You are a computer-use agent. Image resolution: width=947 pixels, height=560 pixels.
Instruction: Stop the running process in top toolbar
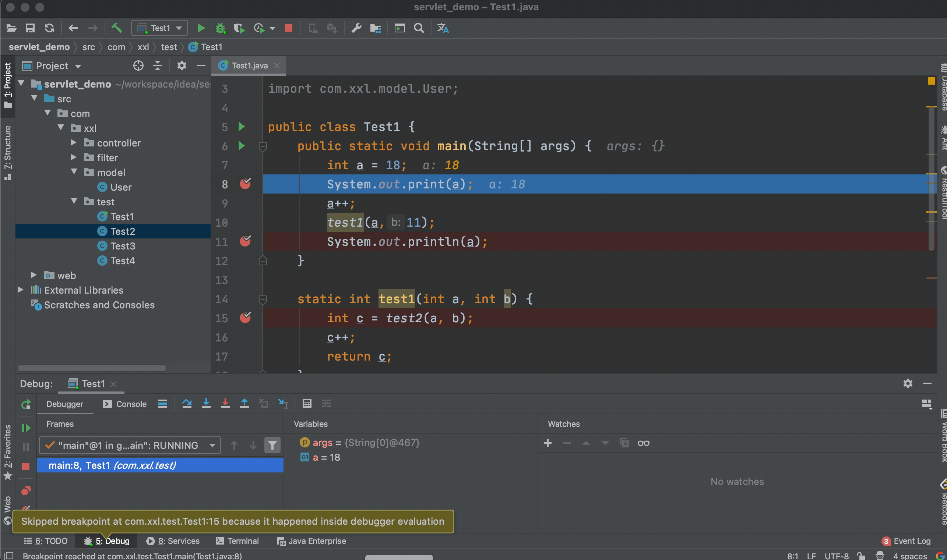(x=288, y=28)
